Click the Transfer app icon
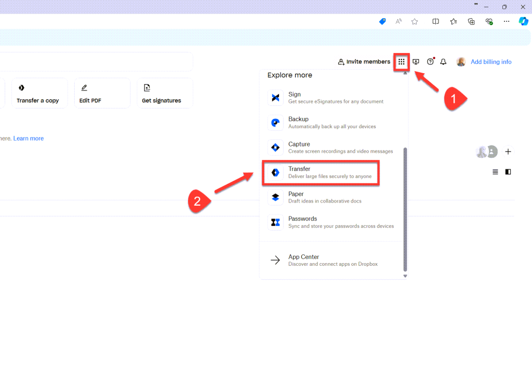Image resolution: width=532 pixels, height=392 pixels. 275,172
